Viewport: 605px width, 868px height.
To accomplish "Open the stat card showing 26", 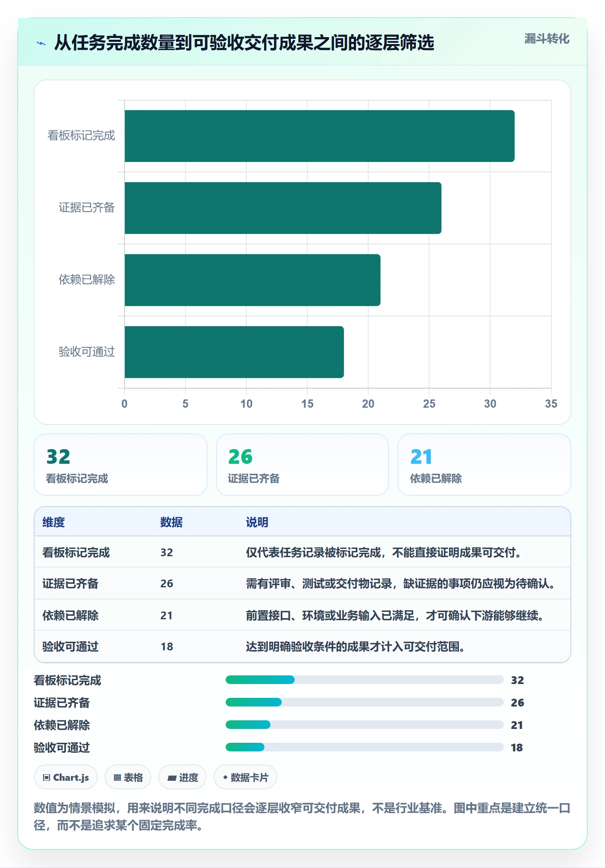I will [302, 465].
